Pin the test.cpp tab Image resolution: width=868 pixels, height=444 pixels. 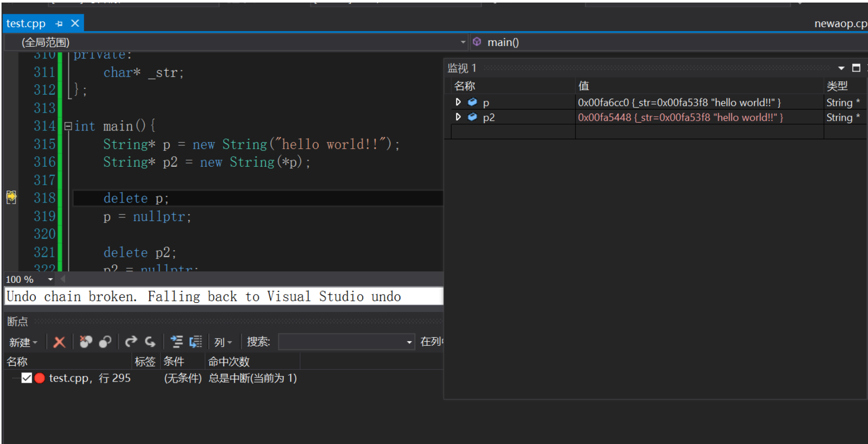tap(59, 24)
